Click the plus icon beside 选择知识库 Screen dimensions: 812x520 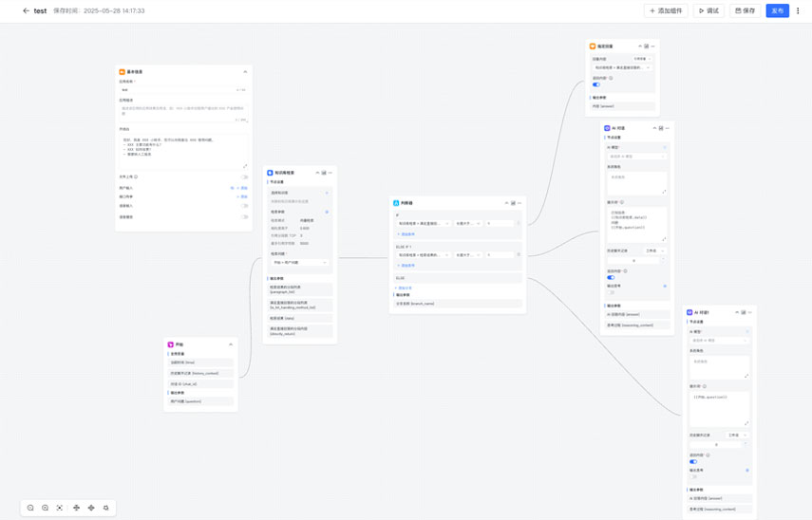[x=327, y=193]
